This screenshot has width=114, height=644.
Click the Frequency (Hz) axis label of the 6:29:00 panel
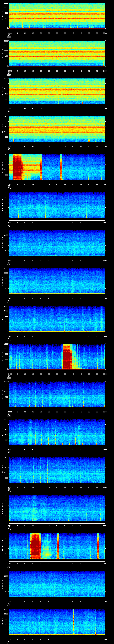click(x=3, y=280)
